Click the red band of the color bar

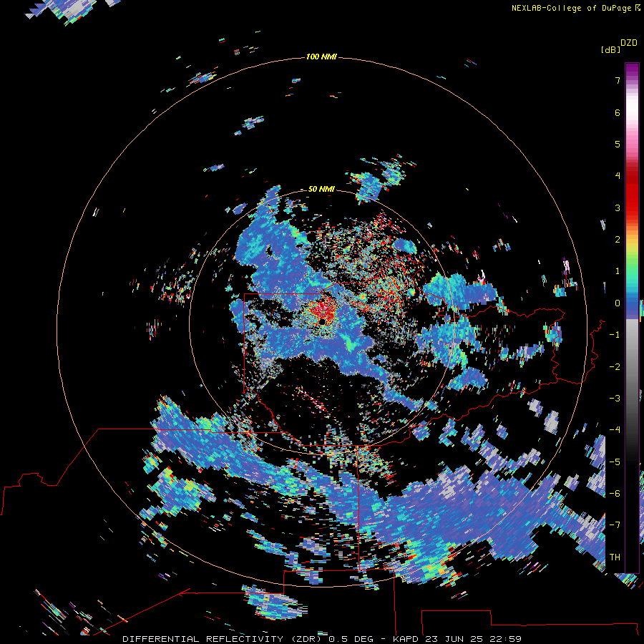click(x=632, y=193)
